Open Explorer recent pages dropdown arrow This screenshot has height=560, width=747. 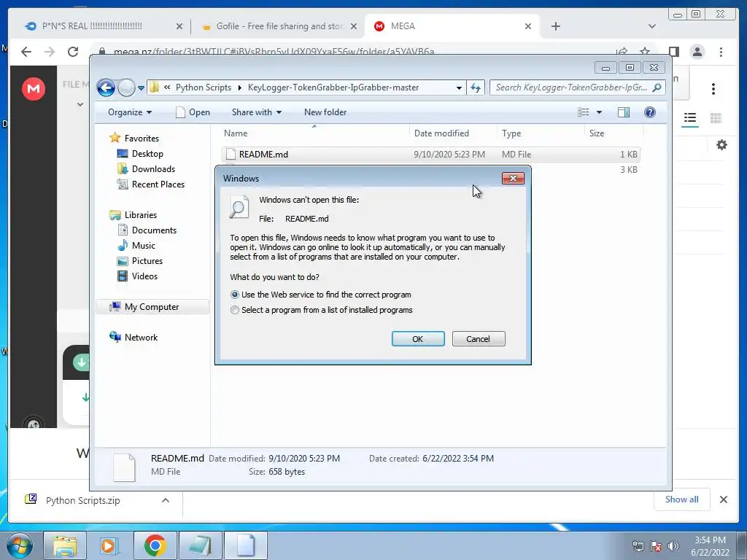(141, 87)
